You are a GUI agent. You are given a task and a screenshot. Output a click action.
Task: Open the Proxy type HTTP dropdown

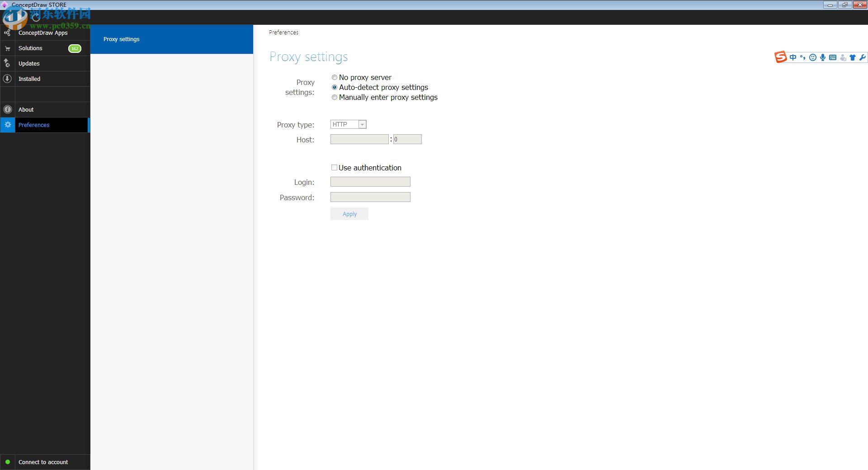(x=348, y=124)
